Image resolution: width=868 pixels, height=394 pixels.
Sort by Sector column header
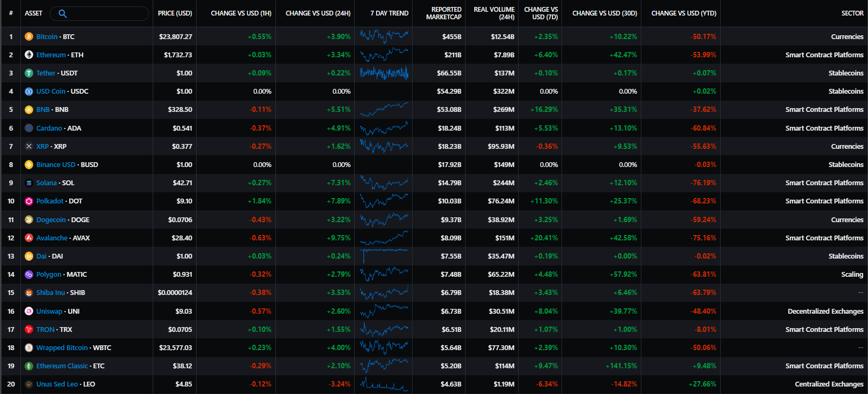(852, 13)
